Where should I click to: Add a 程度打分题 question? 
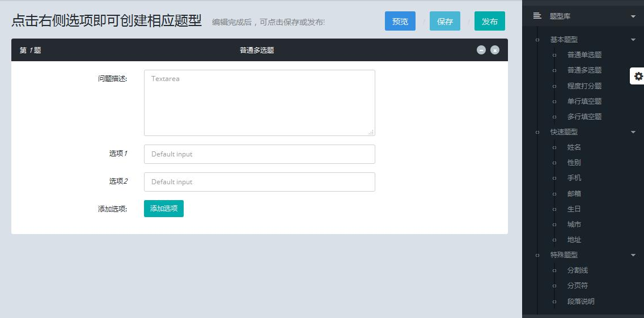click(584, 86)
